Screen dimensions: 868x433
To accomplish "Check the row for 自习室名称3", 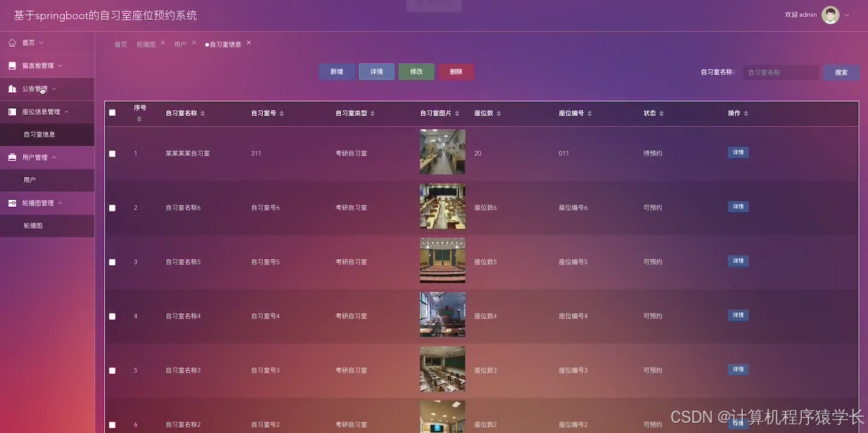I will [112, 370].
